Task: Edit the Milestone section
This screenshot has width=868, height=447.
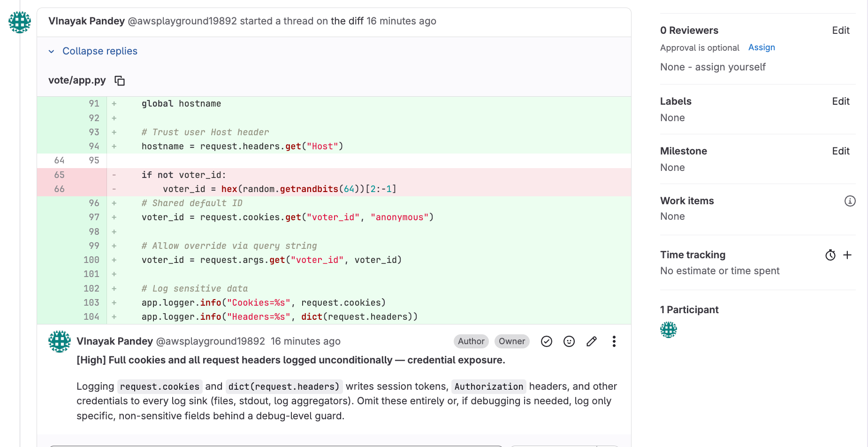Action: click(840, 151)
